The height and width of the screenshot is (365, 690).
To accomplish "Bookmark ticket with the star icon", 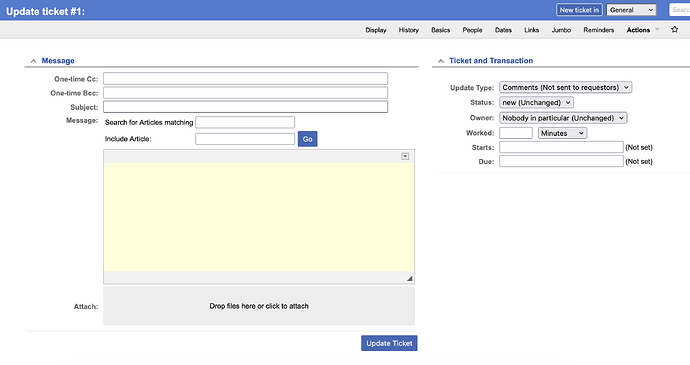I will [674, 29].
